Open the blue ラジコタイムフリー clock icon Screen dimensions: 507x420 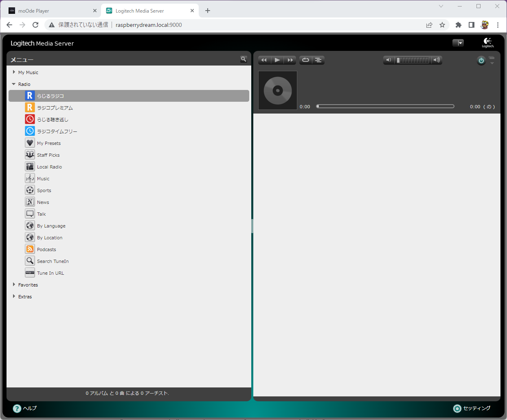(30, 131)
